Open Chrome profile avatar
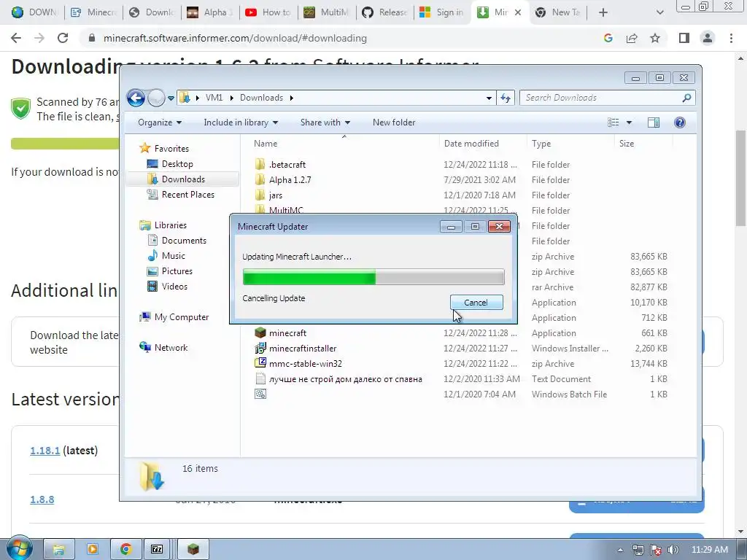 pos(708,38)
